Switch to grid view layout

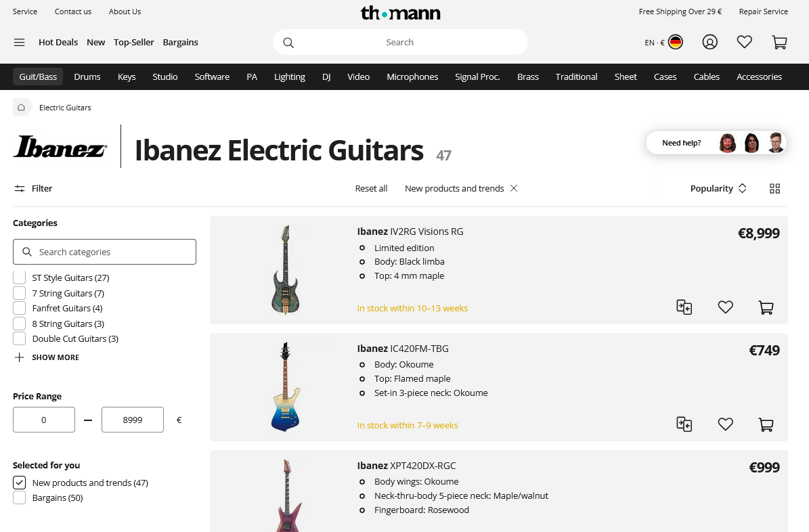[775, 189]
